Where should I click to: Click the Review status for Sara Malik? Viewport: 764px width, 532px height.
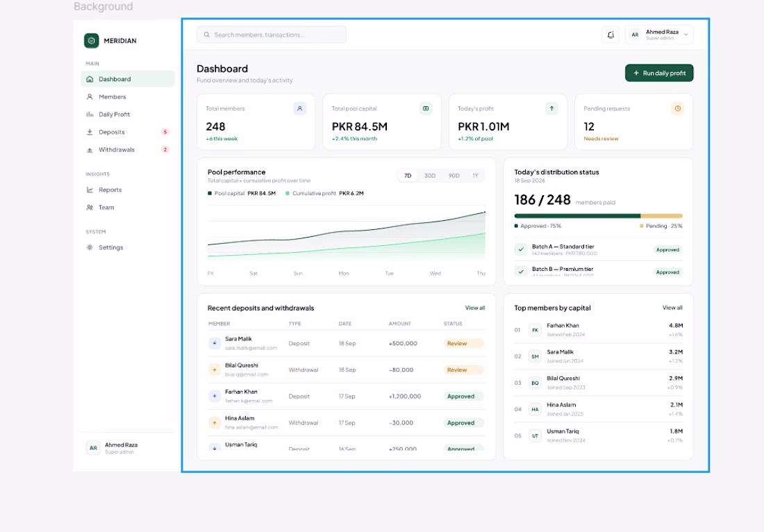(464, 344)
